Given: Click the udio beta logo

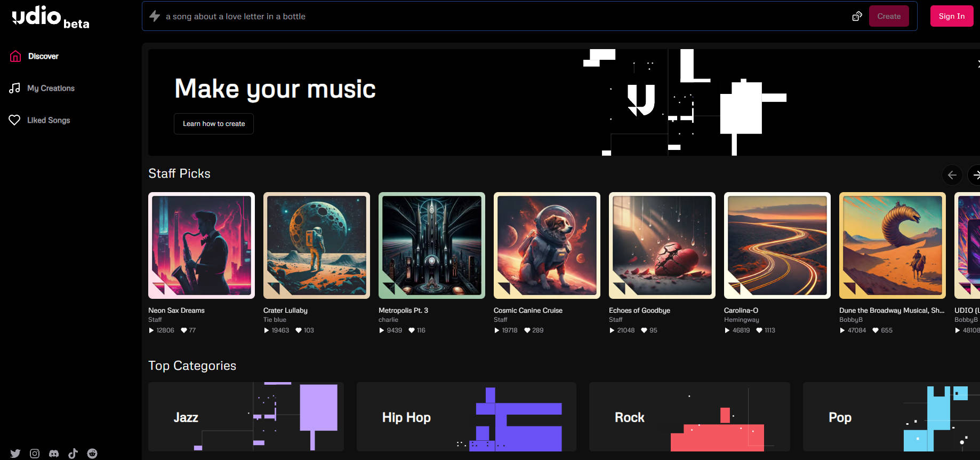Looking at the screenshot, I should (51, 17).
